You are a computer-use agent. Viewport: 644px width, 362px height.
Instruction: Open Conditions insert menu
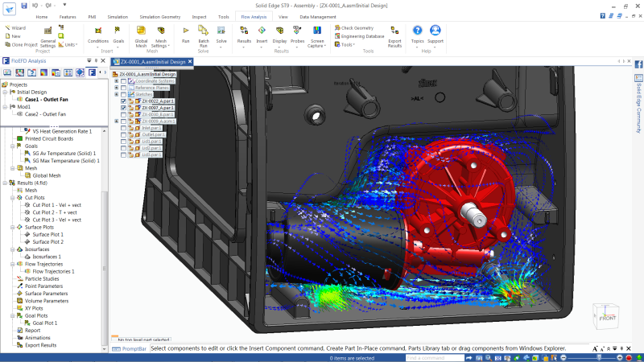(x=98, y=37)
